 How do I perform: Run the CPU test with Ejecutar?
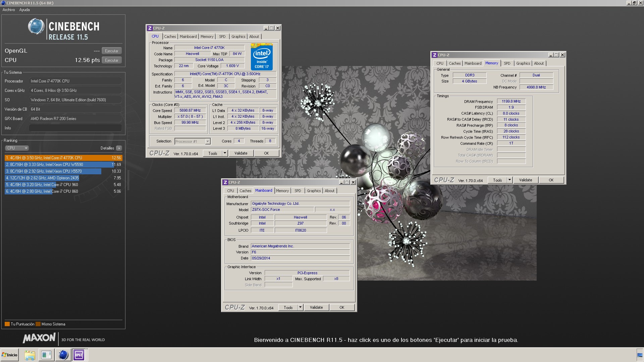coord(112,60)
